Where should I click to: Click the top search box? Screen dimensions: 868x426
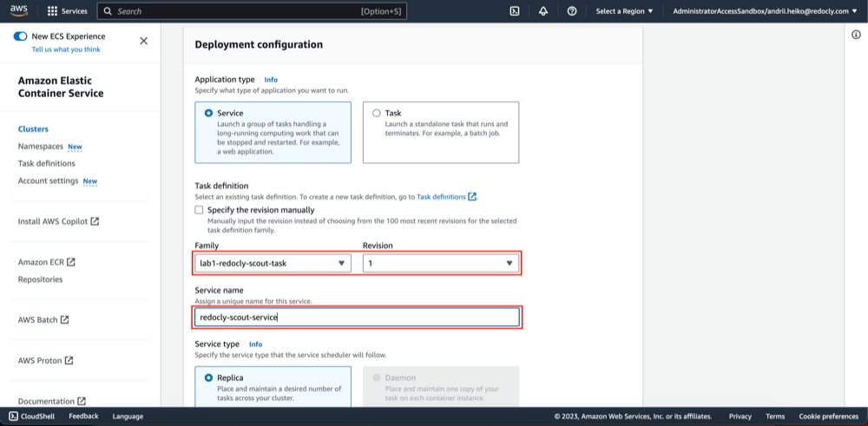[252, 11]
